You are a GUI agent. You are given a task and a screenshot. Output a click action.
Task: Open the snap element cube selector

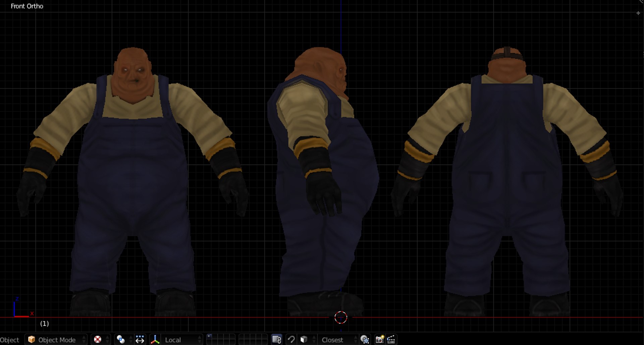307,340
